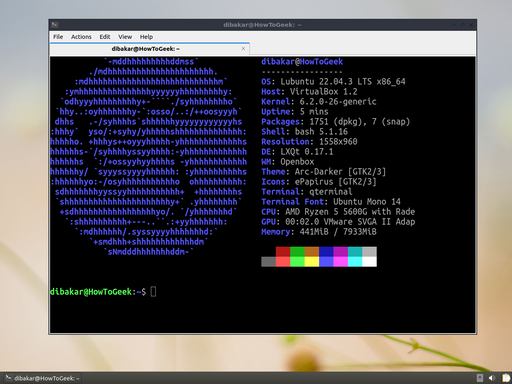Click the CPU line AMD Ryzen 5 5600G
This screenshot has width=512, height=384.
click(x=338, y=212)
